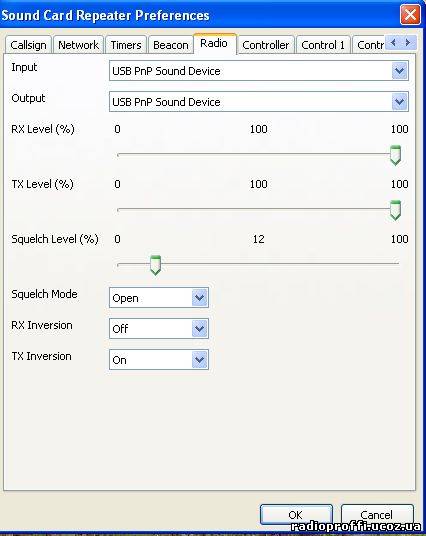Select the Controller tab
The height and width of the screenshot is (536, 426).
[266, 45]
